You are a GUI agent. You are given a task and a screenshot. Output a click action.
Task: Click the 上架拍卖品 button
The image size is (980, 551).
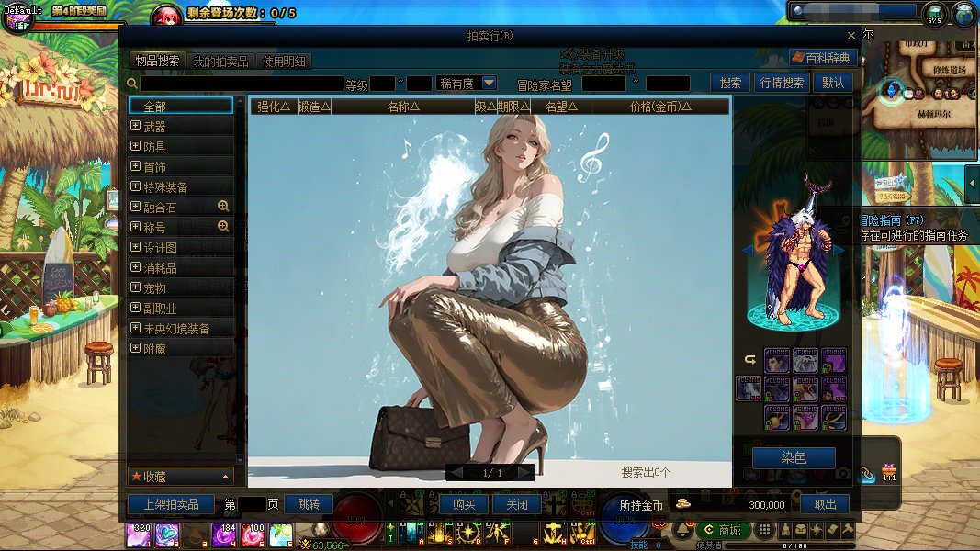click(171, 503)
